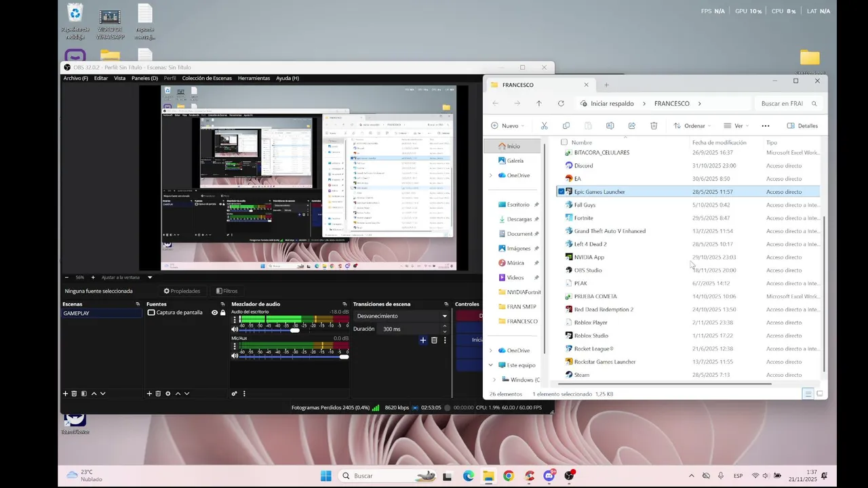Adjust Audio del escritorio volume slider

pyautogui.click(x=294, y=330)
